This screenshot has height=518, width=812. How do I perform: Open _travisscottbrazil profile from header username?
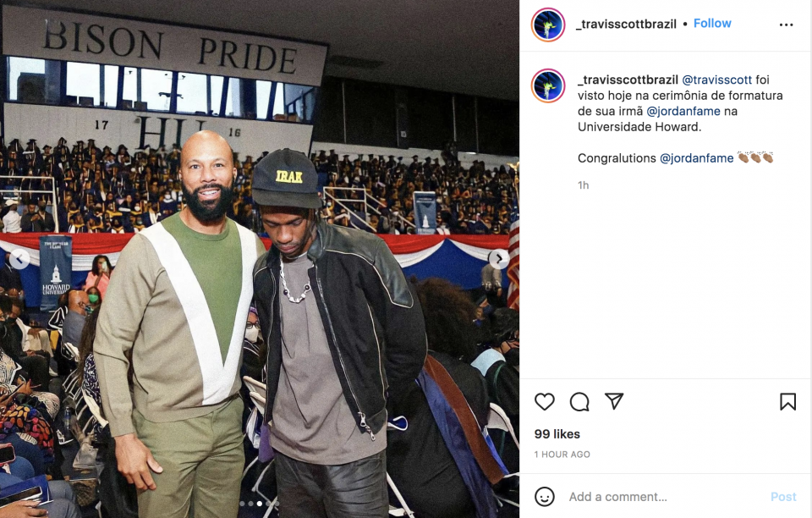(x=626, y=24)
